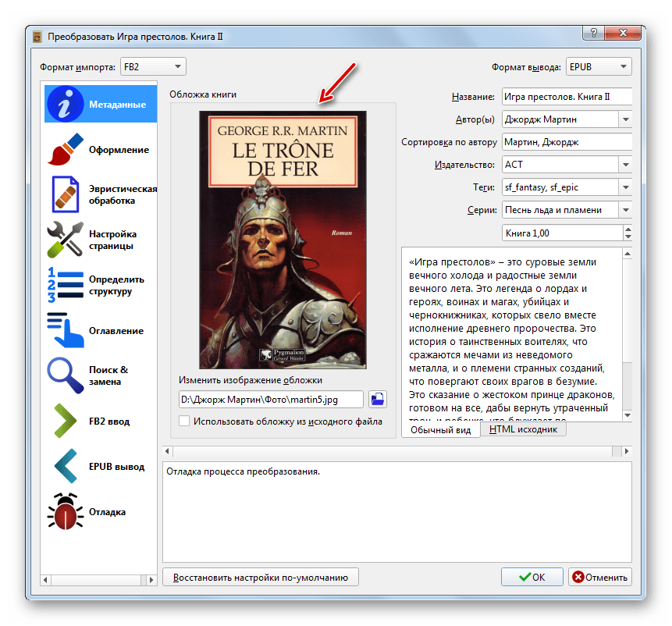Click description scrollbar down arrow
This screenshot has height=626, width=672.
coord(628,415)
